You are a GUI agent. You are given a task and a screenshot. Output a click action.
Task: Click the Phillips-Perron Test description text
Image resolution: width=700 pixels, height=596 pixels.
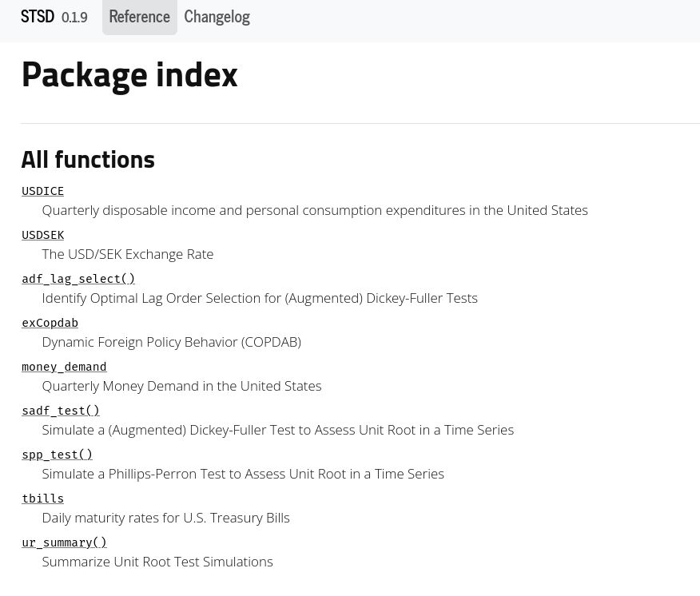(x=243, y=474)
